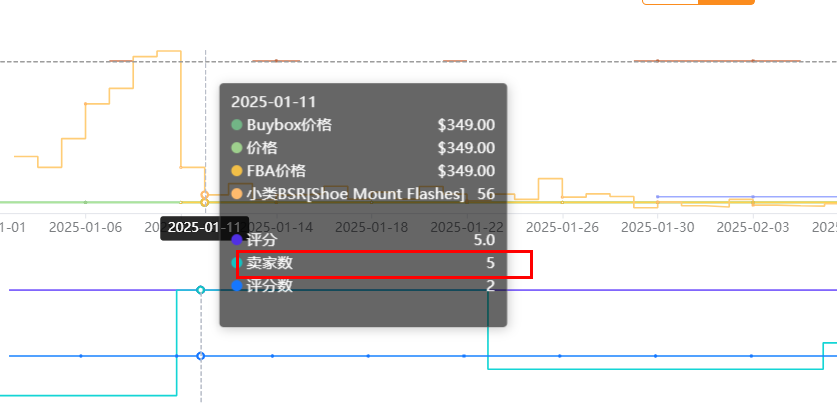Image resolution: width=837 pixels, height=404 pixels.
Task: Select the Buybox价格 label in tooltip
Action: click(x=289, y=125)
